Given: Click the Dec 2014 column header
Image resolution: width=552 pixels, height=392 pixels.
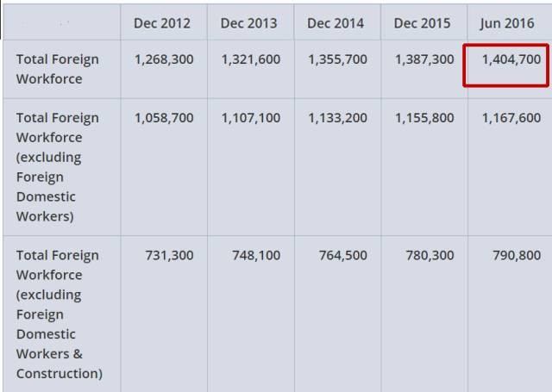Looking at the screenshot, I should [x=336, y=23].
